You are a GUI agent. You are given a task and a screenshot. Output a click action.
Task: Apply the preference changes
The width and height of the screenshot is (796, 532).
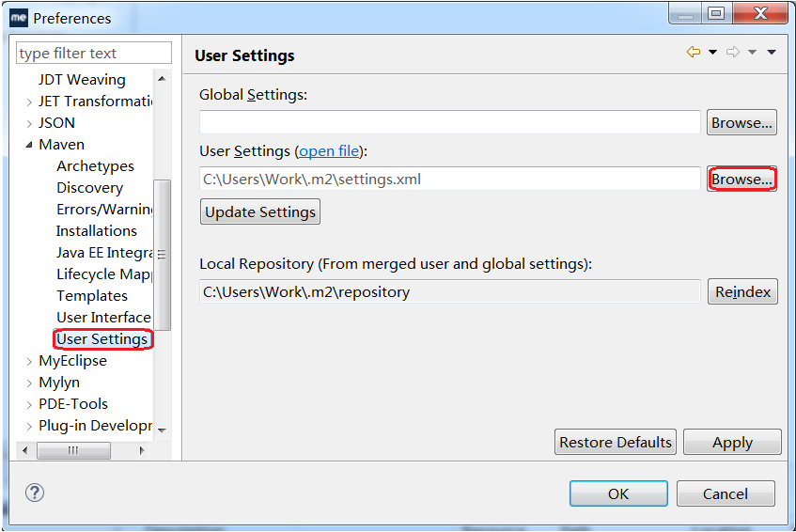(x=732, y=442)
